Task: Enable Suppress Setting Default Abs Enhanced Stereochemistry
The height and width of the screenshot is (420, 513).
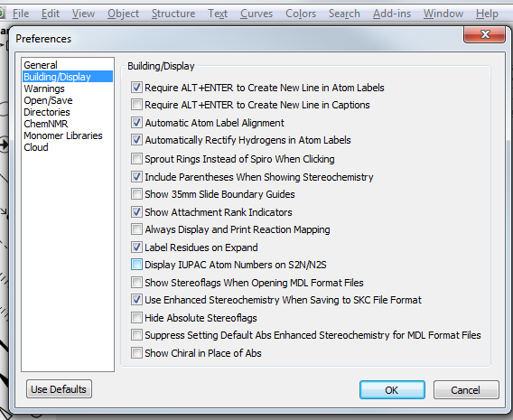Action: coord(136,335)
